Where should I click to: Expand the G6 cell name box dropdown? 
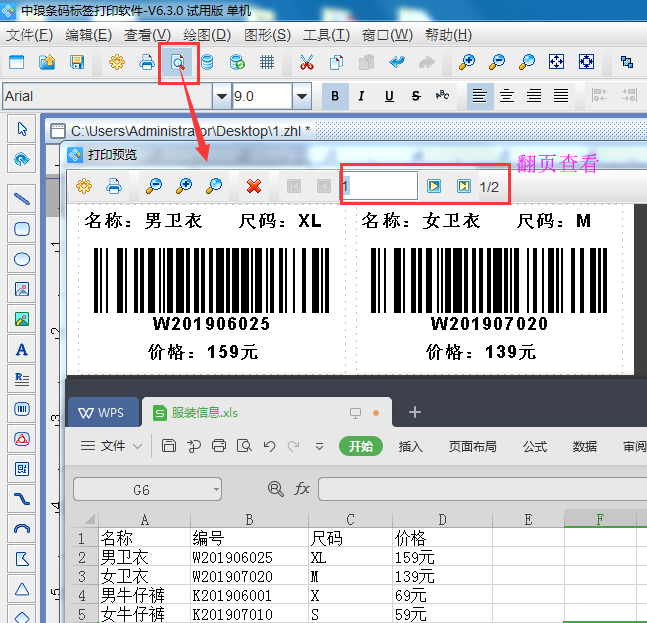click(216, 489)
